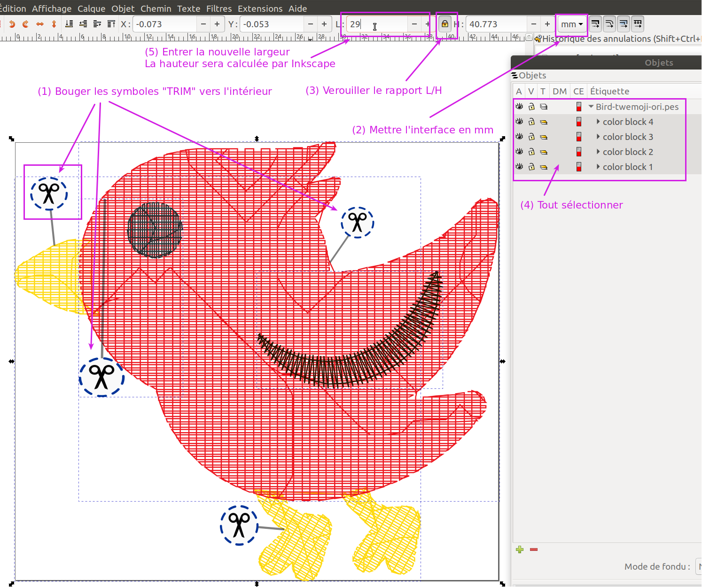Open the Objet menu
The image size is (702, 588).
pos(123,8)
